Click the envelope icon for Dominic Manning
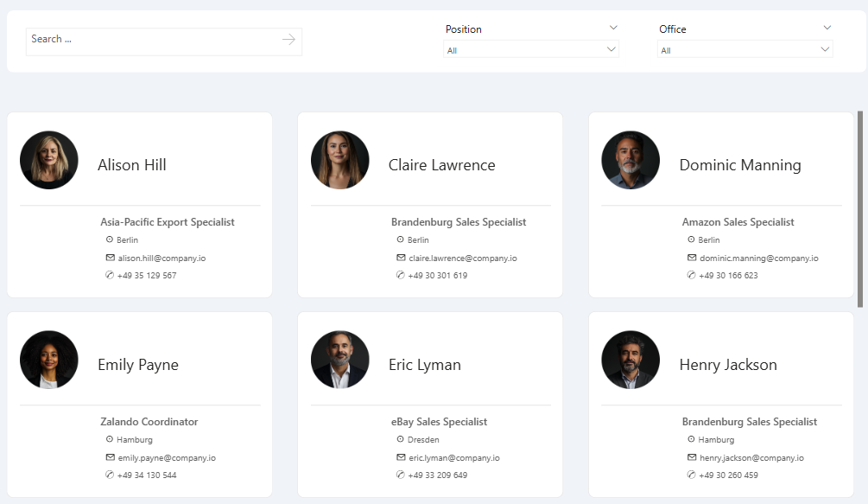 692,258
